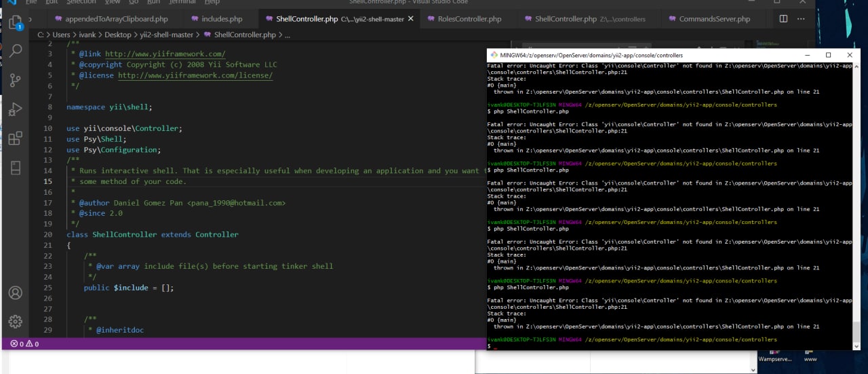Click on 'use Psy\Configuration;' line
The image size is (868, 374).
(x=113, y=150)
